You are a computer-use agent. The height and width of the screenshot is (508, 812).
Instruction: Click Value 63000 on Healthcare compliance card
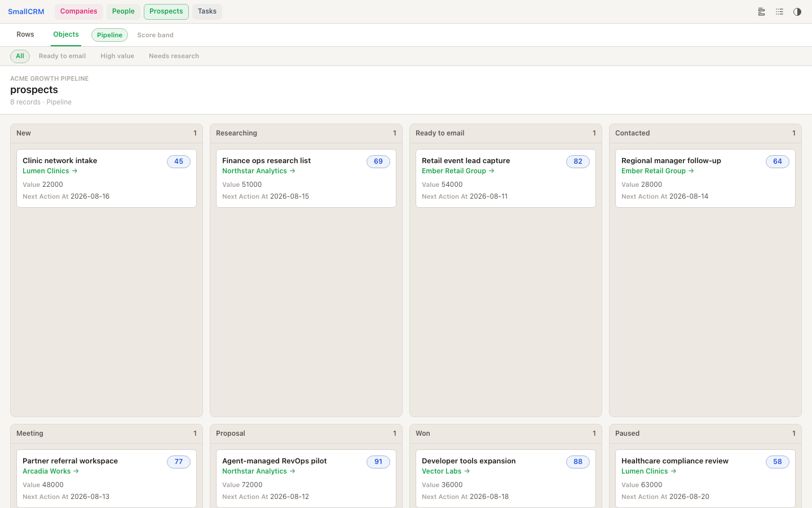click(x=642, y=485)
